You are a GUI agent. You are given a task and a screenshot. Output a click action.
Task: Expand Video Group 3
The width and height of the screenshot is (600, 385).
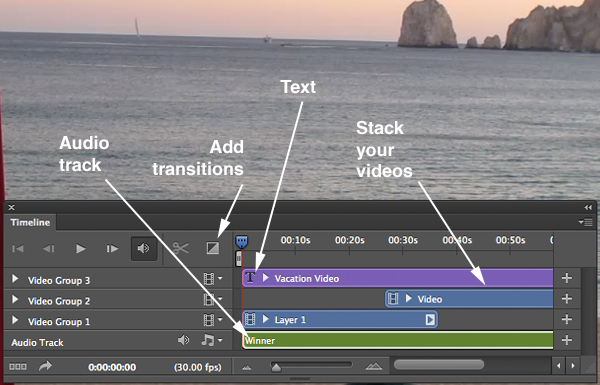pos(15,279)
